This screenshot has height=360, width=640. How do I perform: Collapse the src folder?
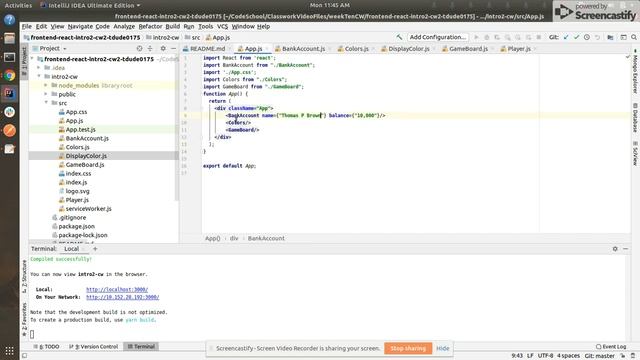(46, 103)
